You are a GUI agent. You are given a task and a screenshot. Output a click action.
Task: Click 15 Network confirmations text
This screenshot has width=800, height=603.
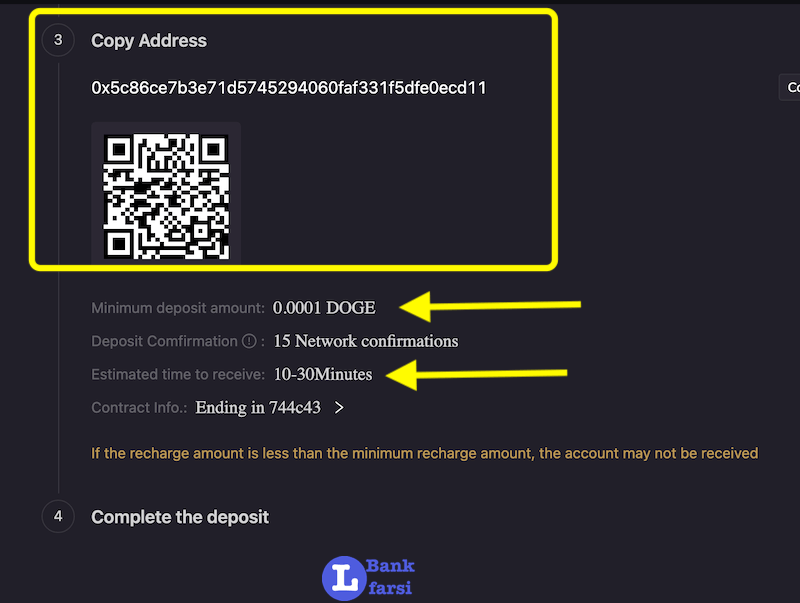[366, 341]
